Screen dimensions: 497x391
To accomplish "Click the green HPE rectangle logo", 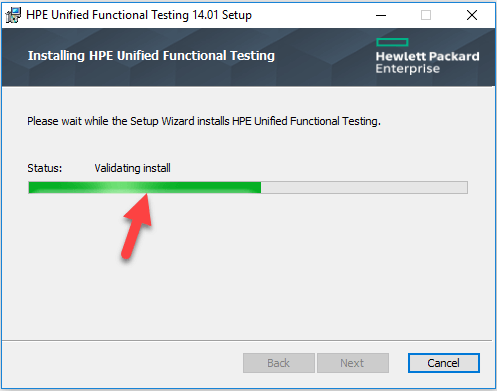I will point(392,42).
